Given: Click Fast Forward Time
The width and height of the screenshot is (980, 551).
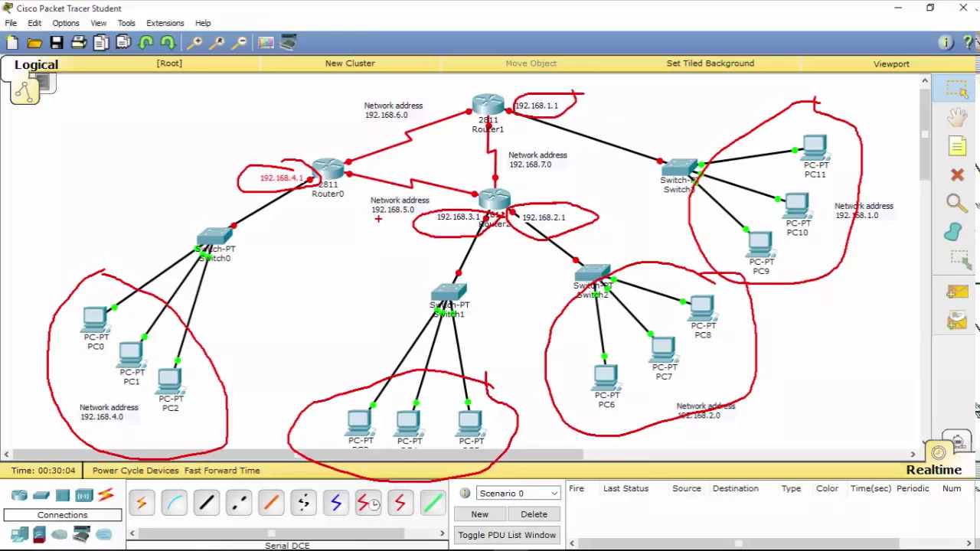Looking at the screenshot, I should click(222, 471).
